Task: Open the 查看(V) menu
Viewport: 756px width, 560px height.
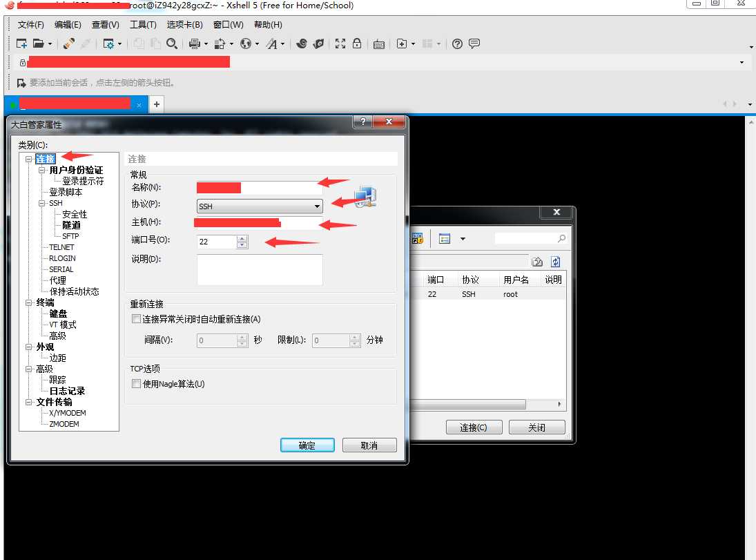Action: 105,25
